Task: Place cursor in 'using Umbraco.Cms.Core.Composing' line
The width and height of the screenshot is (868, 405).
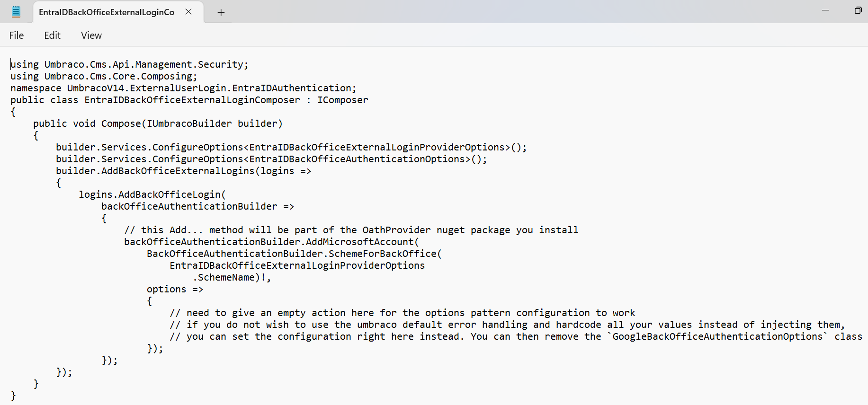Action: click(104, 76)
